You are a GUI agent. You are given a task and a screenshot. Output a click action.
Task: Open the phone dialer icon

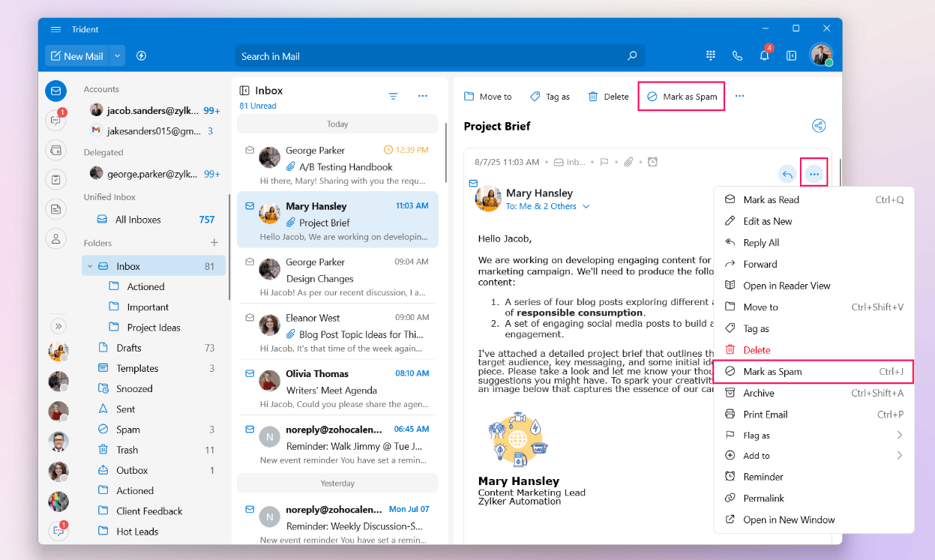[x=737, y=55]
